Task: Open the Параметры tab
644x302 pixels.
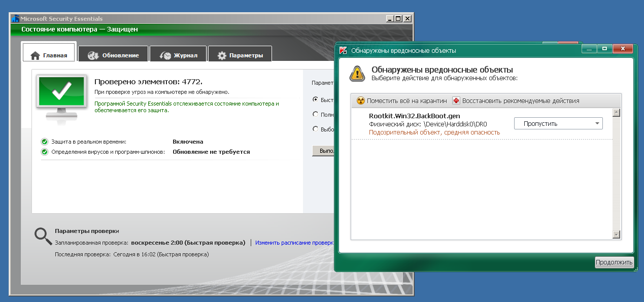Action: (x=240, y=54)
